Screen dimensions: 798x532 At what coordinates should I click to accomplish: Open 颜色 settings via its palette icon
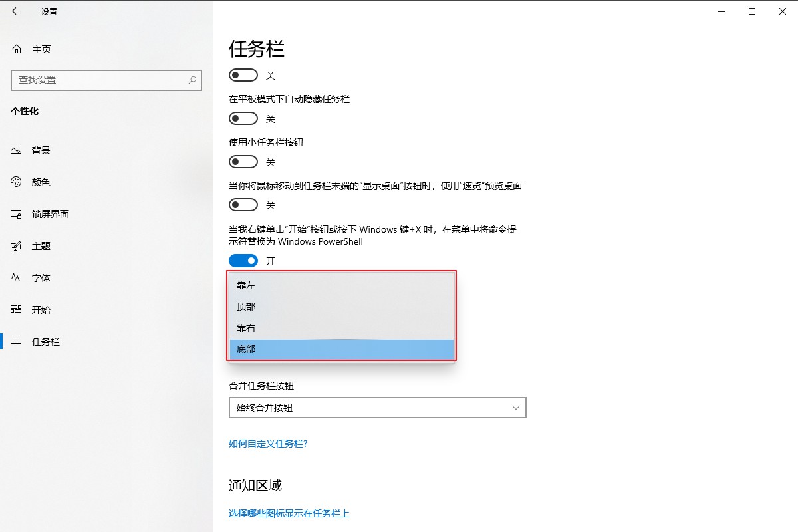pos(15,182)
